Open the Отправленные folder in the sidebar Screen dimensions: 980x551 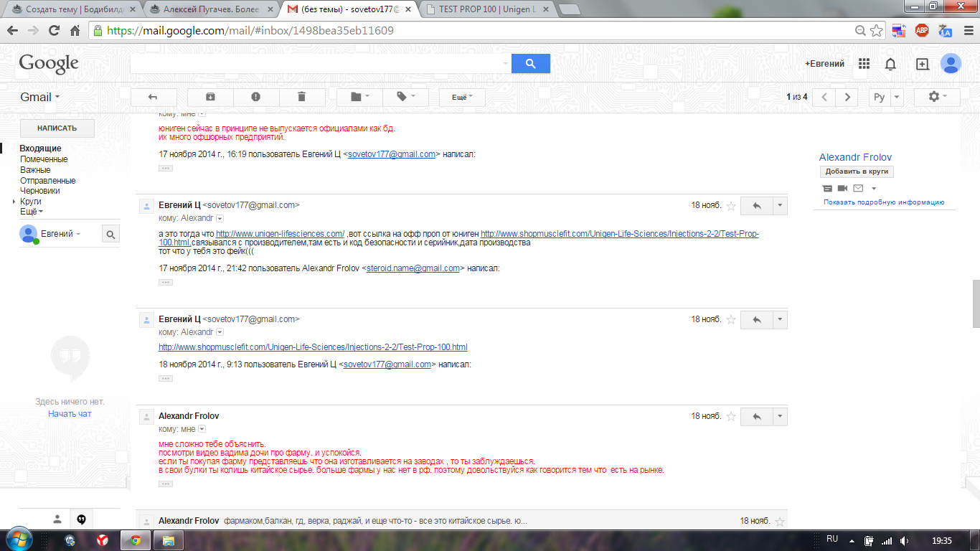(x=47, y=181)
